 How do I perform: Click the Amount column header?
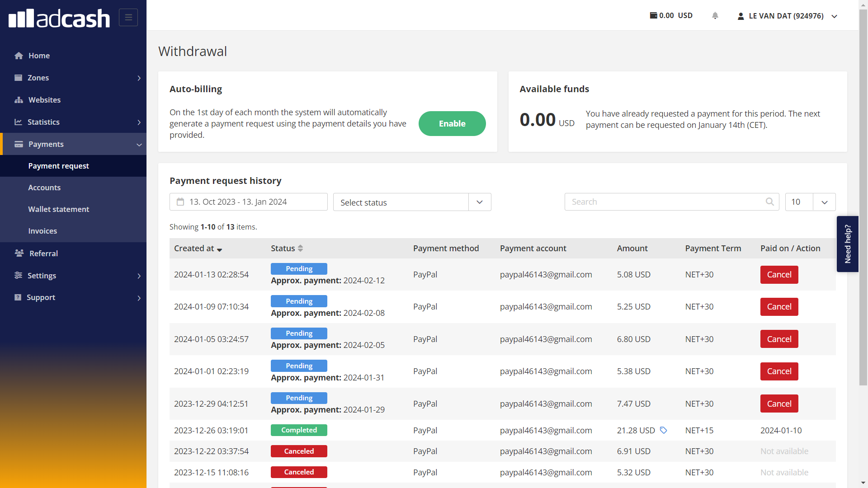pyautogui.click(x=632, y=248)
